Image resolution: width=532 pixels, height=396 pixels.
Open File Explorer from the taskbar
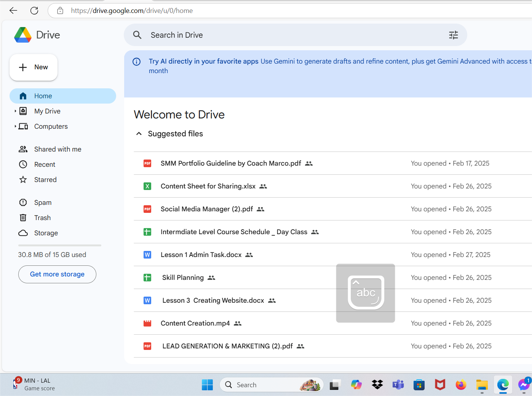482,385
